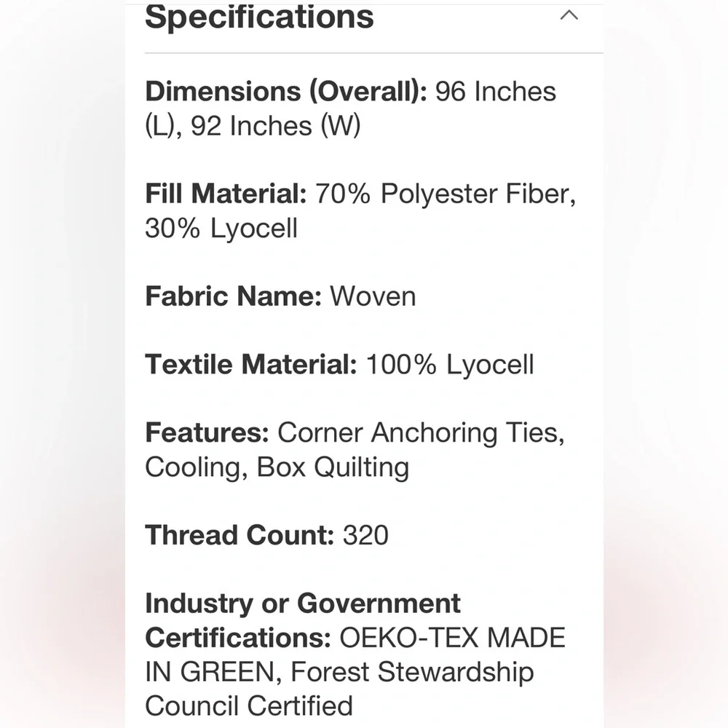Select Industry or Government Certifications label
Screen dimensions: 728x728
click(303, 620)
